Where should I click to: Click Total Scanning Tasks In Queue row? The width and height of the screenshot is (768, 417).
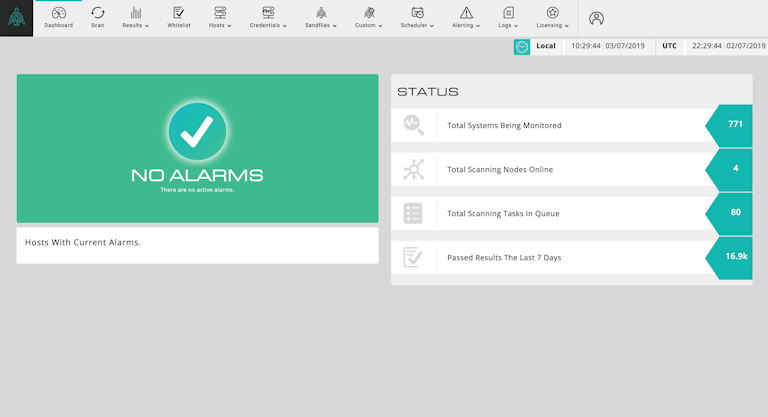tap(571, 214)
